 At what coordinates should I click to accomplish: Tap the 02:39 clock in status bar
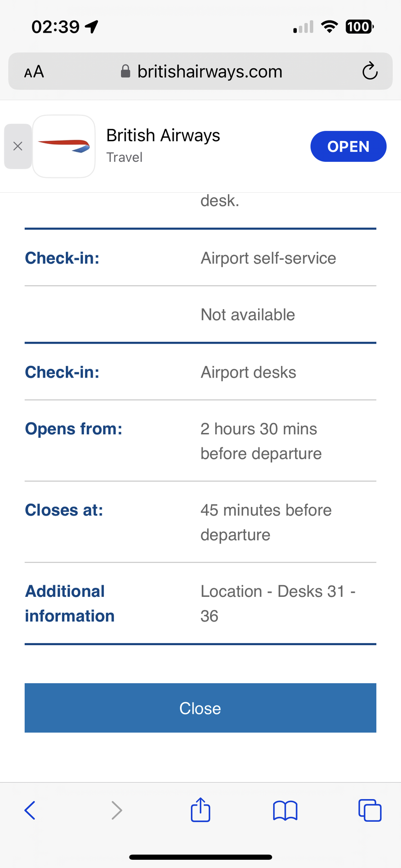(55, 27)
